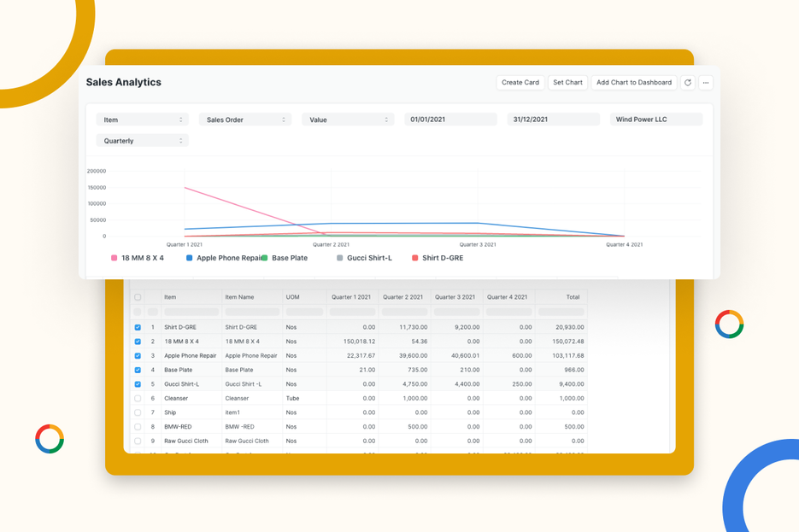The width and height of the screenshot is (799, 532).
Task: Uncheck the 'Shirt D-GRE' table row
Action: [138, 326]
